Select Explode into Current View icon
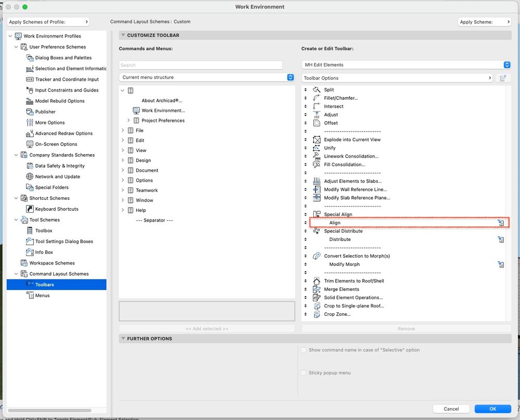520x420 pixels. pos(316,139)
